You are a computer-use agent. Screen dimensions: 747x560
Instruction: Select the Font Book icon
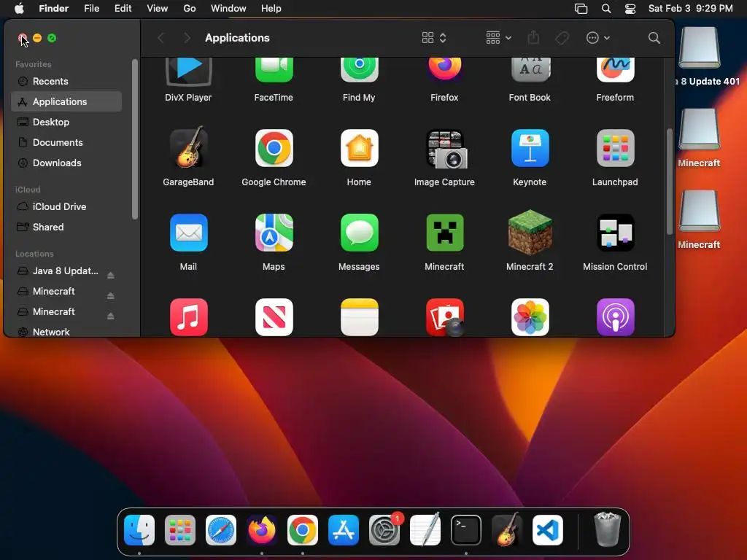[x=530, y=71]
